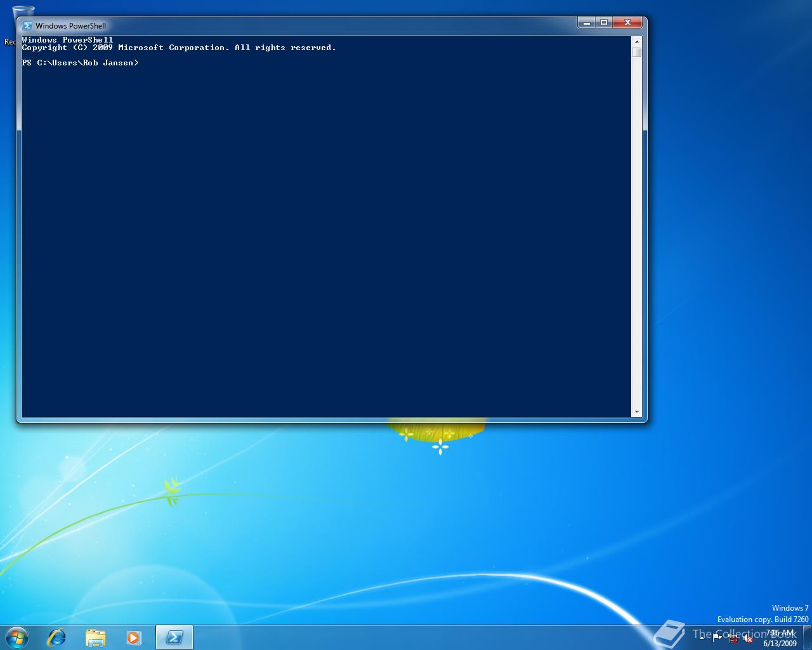Select the PowerShell taskbar button
Image resolution: width=812 pixels, height=650 pixels.
pyautogui.click(x=174, y=637)
